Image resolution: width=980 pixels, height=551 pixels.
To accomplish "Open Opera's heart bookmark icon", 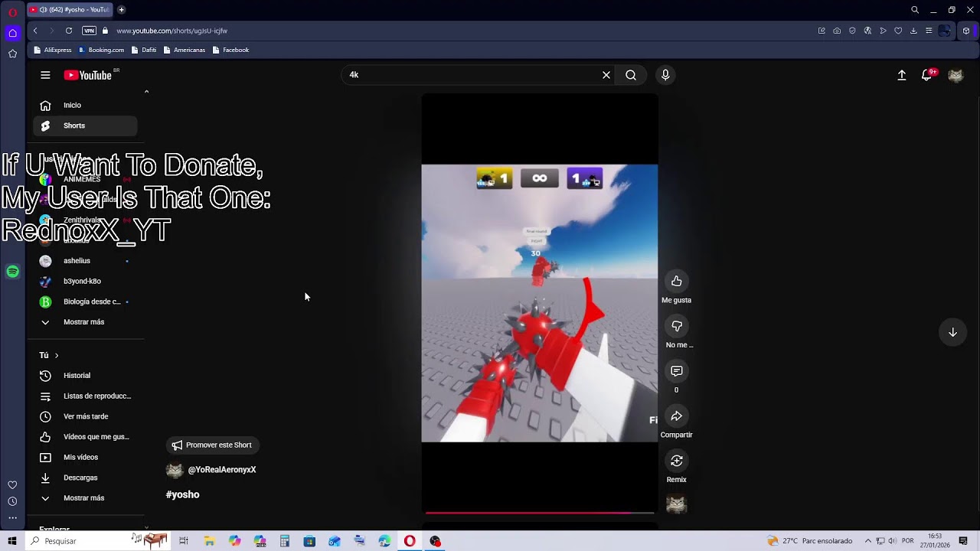I will pyautogui.click(x=898, y=31).
